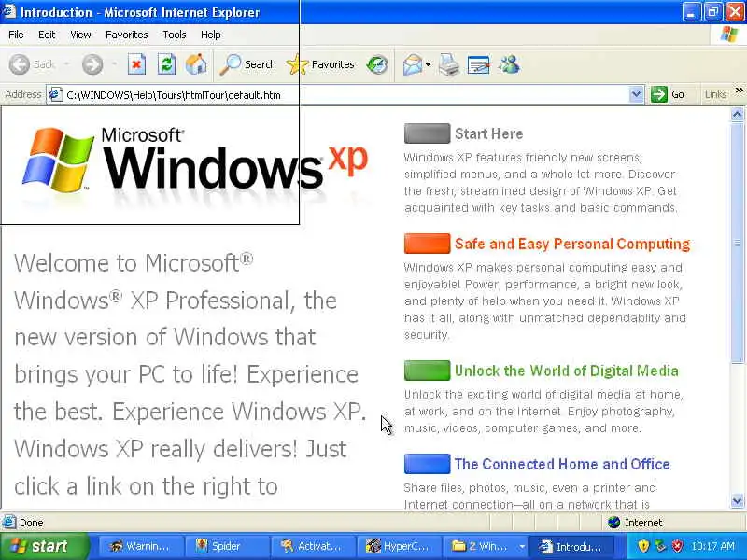
Task: Click the 10:17 AM clock in the tray
Action: [x=712, y=546]
